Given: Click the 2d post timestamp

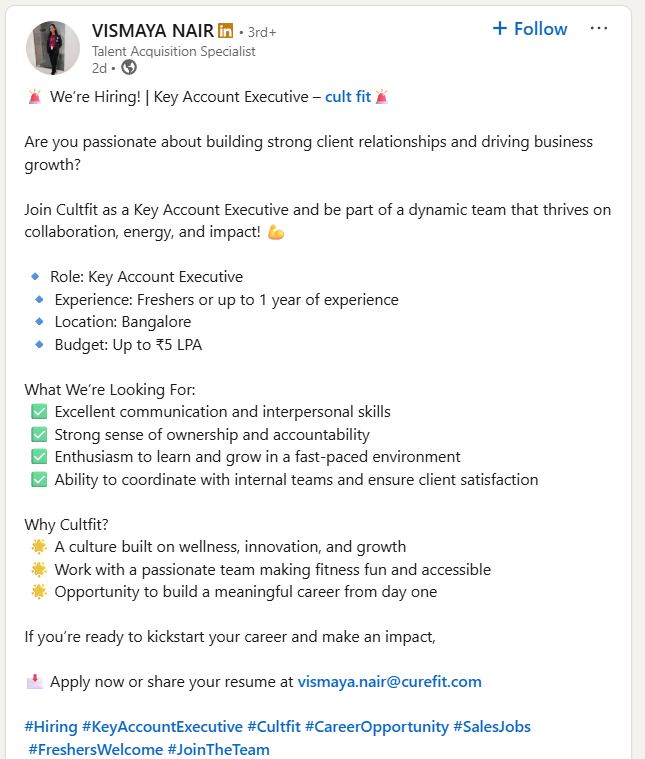Looking at the screenshot, I should pyautogui.click(x=98, y=68).
